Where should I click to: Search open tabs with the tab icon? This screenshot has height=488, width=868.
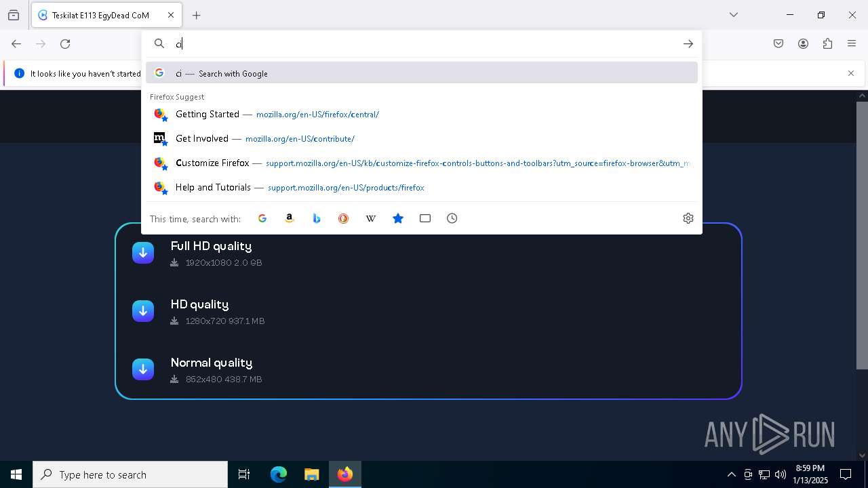pos(425,218)
